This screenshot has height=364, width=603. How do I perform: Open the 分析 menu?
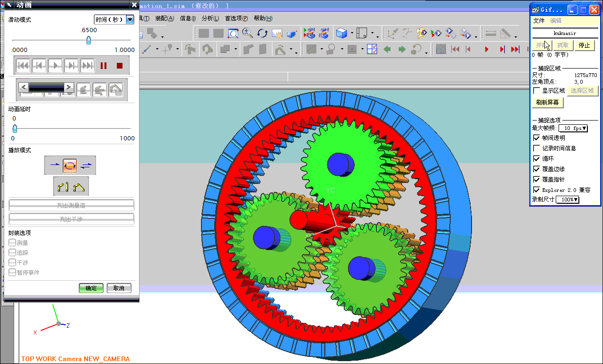pos(210,18)
